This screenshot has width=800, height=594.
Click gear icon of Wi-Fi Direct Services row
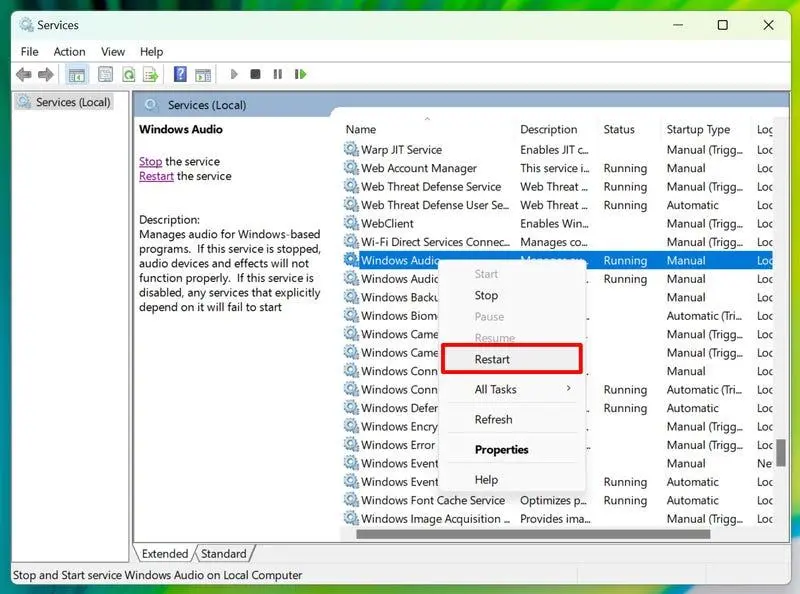(x=351, y=241)
